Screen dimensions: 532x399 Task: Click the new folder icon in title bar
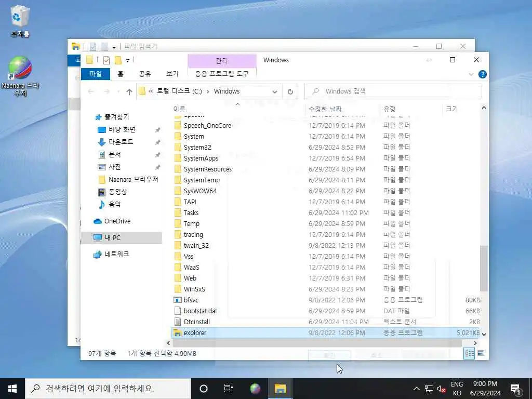(118, 60)
